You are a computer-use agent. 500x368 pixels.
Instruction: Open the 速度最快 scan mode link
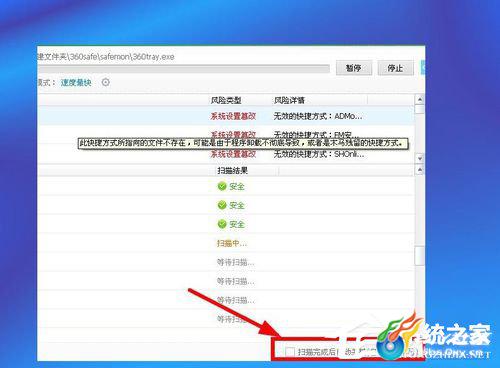click(x=76, y=82)
